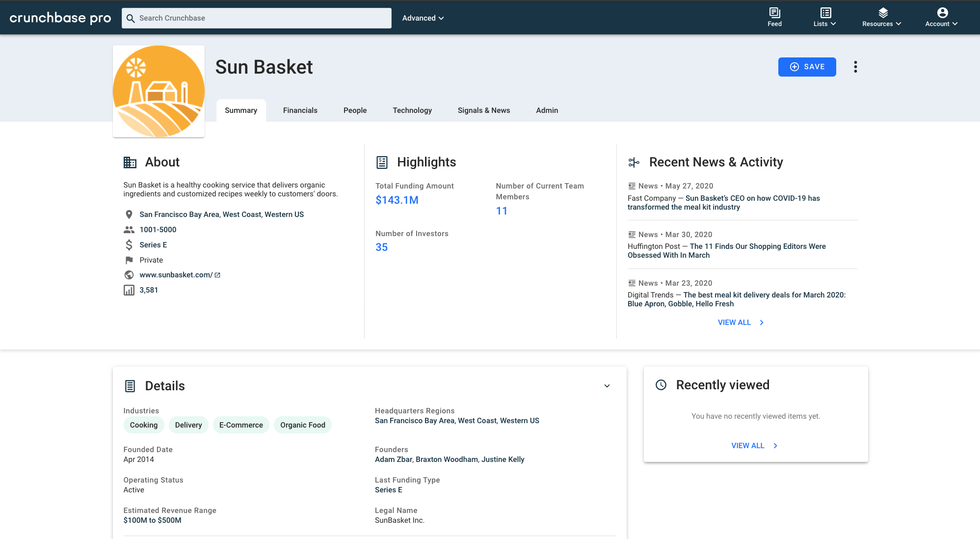Viewport: 980px width, 539px height.
Task: Open the Digital Trends meal kit article
Action: pyautogui.click(x=737, y=299)
